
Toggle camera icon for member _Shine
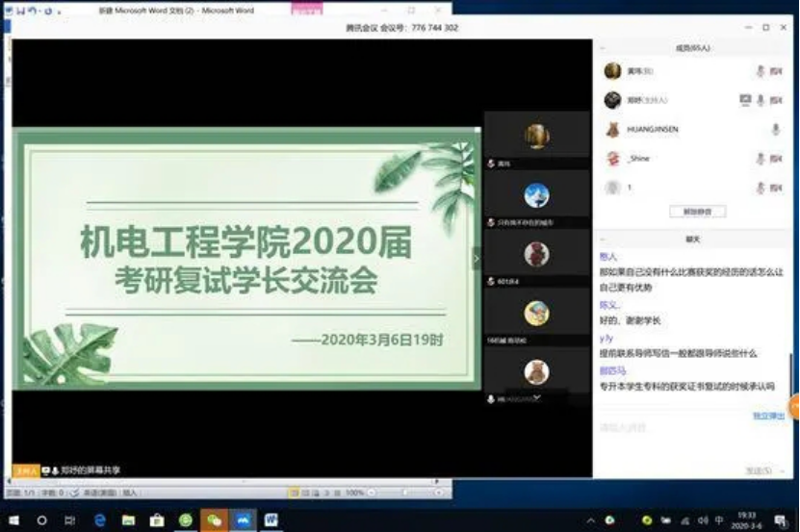click(776, 159)
